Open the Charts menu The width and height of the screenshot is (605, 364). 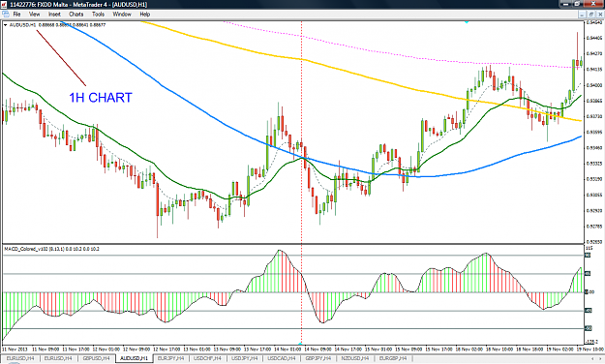(76, 15)
